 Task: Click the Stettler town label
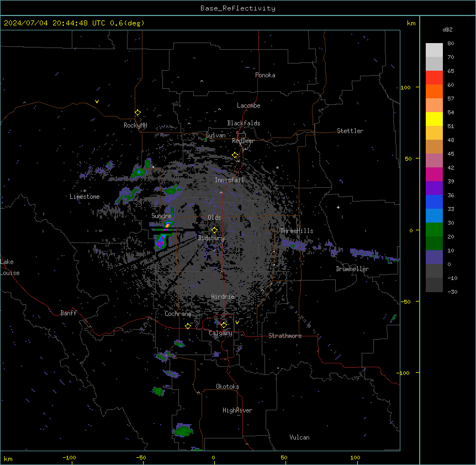point(350,131)
